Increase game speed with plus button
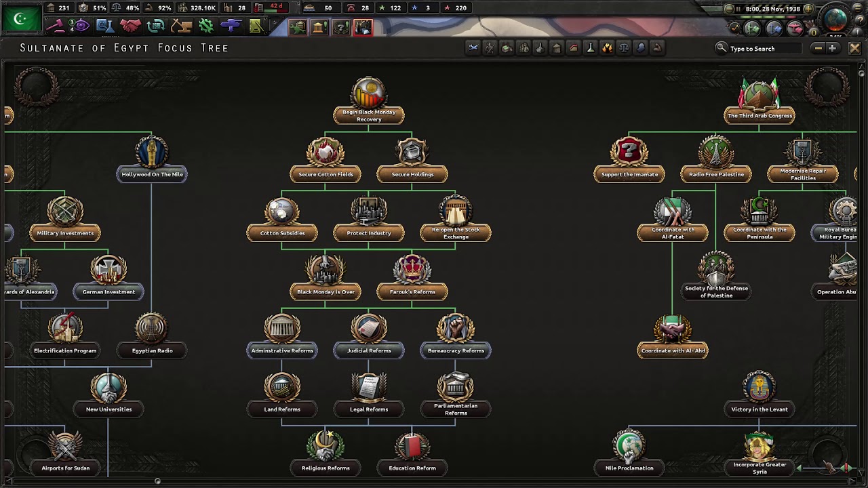 808,9
